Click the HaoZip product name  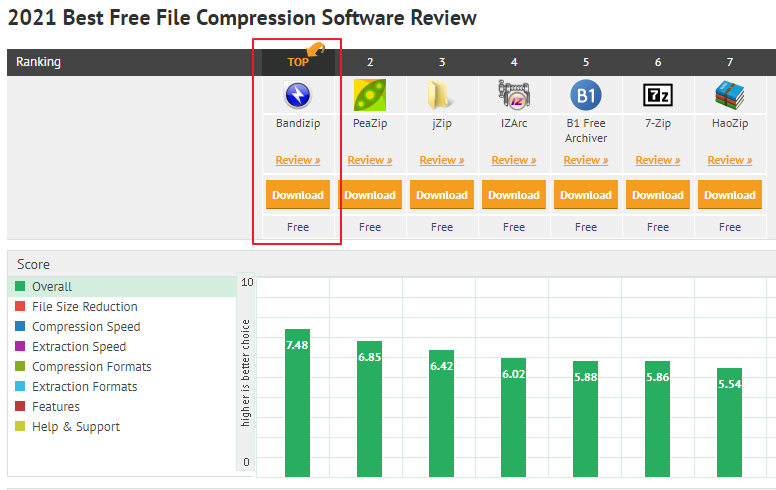[730, 123]
